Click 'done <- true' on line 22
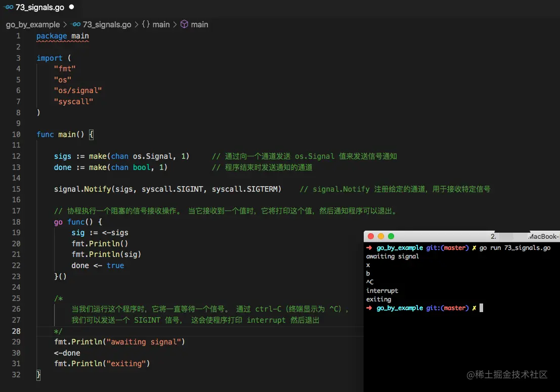 coord(98,266)
